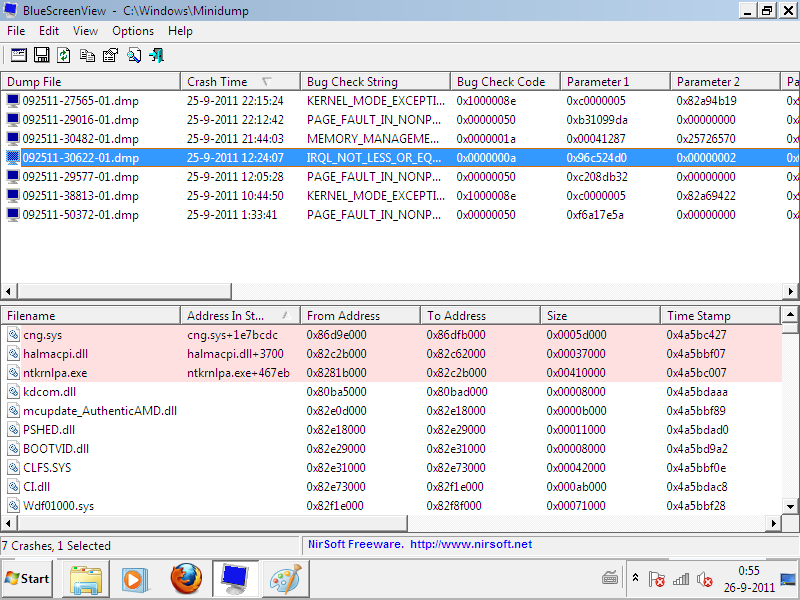800x600 pixels.
Task: Click the IRQL_NOT_LESS_OR_EQ... bug check cell
Action: pos(373,158)
